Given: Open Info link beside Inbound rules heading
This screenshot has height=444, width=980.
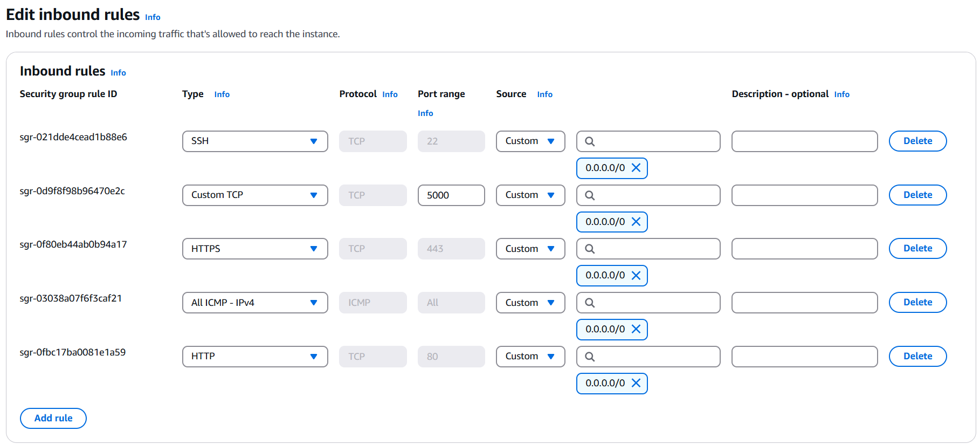Looking at the screenshot, I should click(x=118, y=73).
